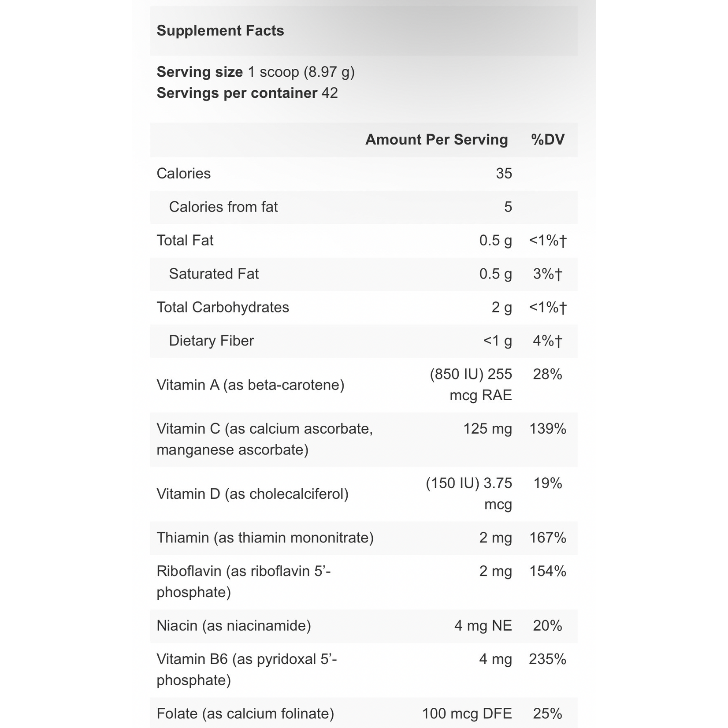Click Vitamin A (as beta-carotene) label
This screenshot has height=728, width=728.
(x=250, y=385)
